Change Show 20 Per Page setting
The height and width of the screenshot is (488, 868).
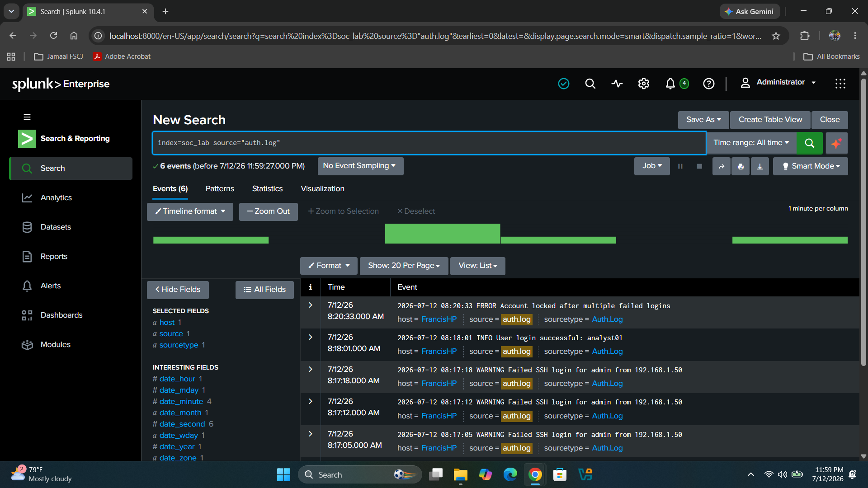coord(404,266)
